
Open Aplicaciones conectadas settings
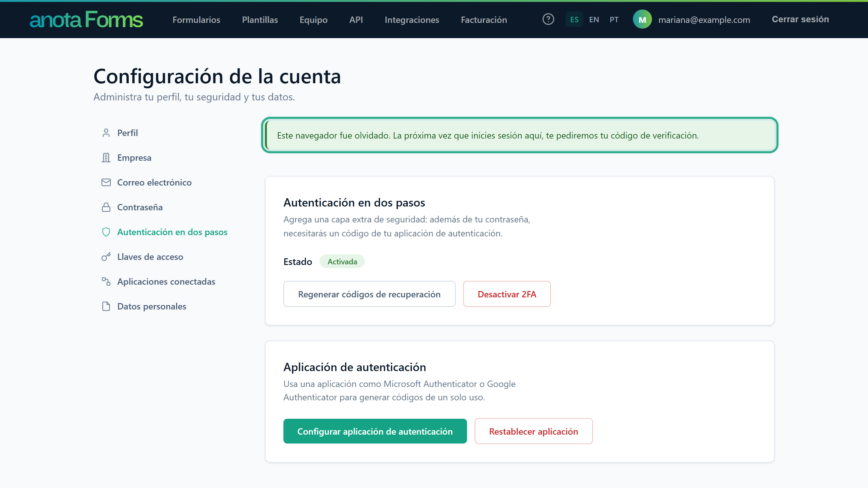point(166,281)
